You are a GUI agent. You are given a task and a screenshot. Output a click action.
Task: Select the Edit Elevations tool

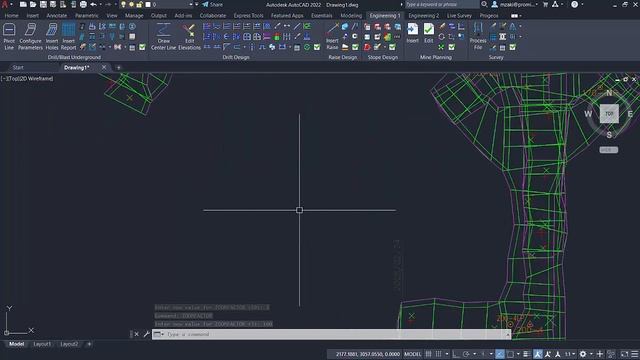189,36
